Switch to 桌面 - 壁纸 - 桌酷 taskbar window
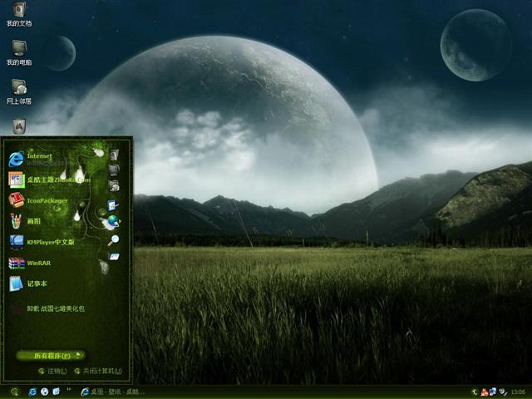532x399 pixels. tap(113, 392)
